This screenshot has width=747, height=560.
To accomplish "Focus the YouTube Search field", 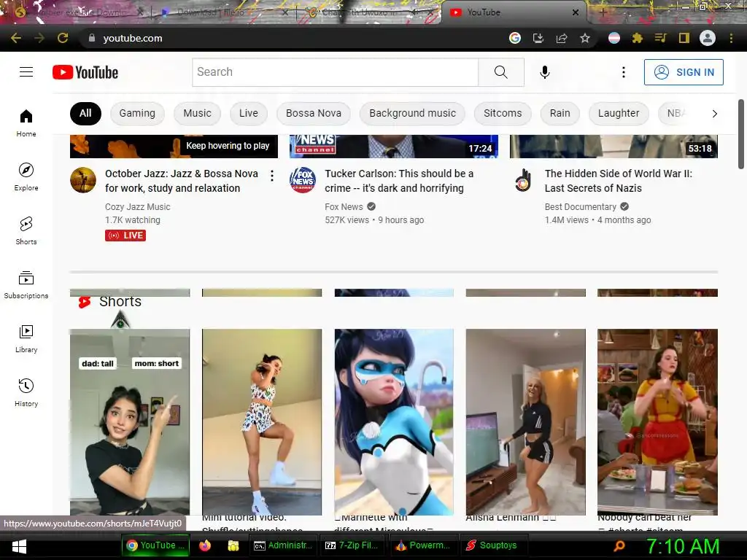I will click(335, 72).
